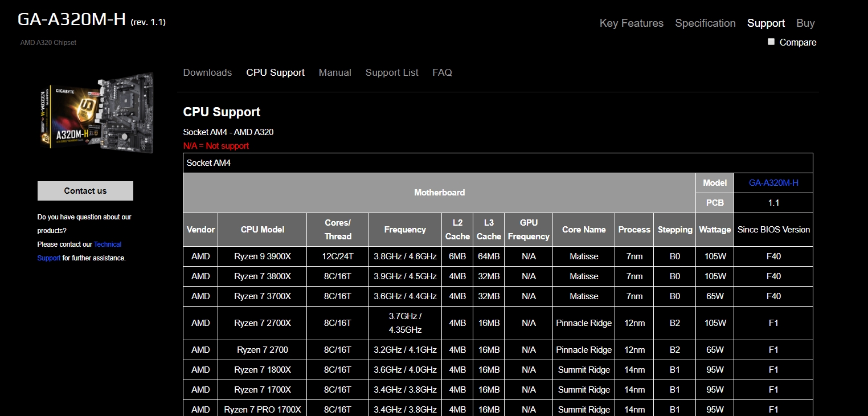Select the Ryzen 7 1800X cell
Viewport: 868px width, 416px height.
point(262,370)
